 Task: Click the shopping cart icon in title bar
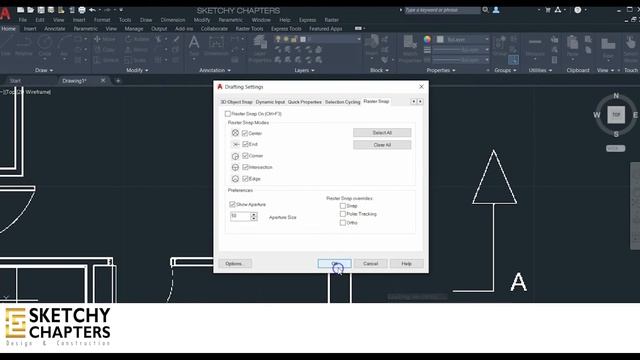tap(548, 10)
